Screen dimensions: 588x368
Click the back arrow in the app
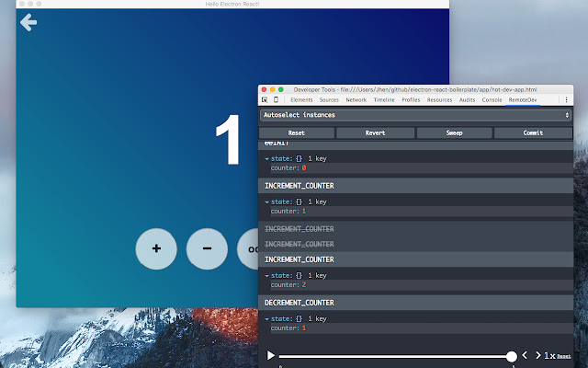coord(28,22)
